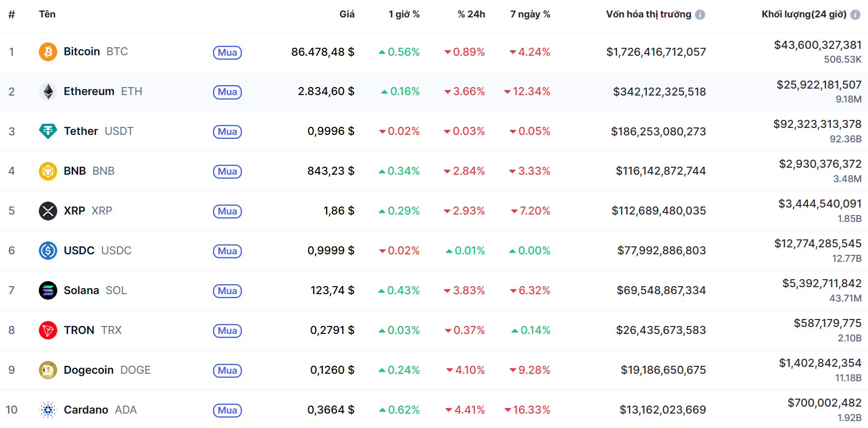This screenshot has height=428, width=868.
Task: Open the Ethereum ETH name link
Action: tap(103, 92)
